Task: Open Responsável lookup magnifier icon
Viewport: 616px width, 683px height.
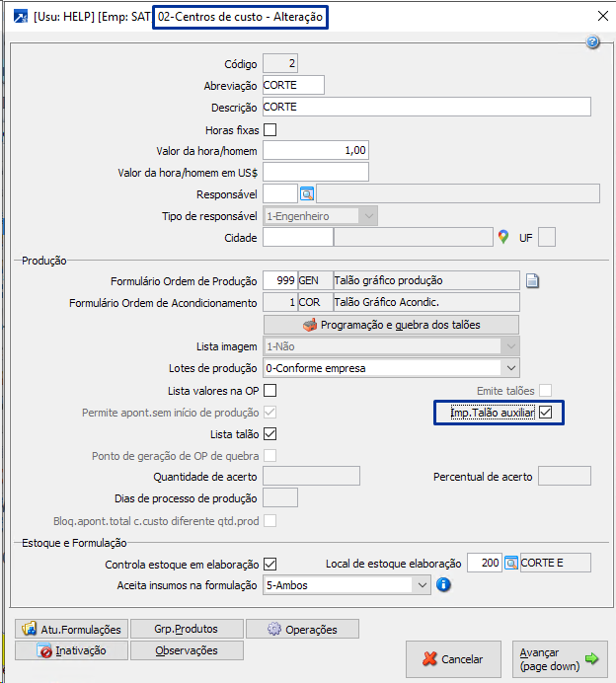Action: (307, 193)
